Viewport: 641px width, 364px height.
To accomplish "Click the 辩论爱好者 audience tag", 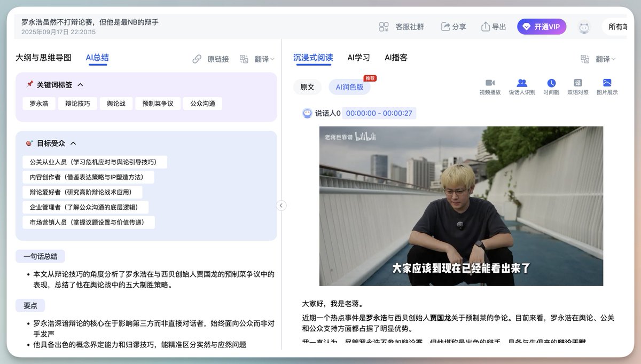I will tap(82, 192).
